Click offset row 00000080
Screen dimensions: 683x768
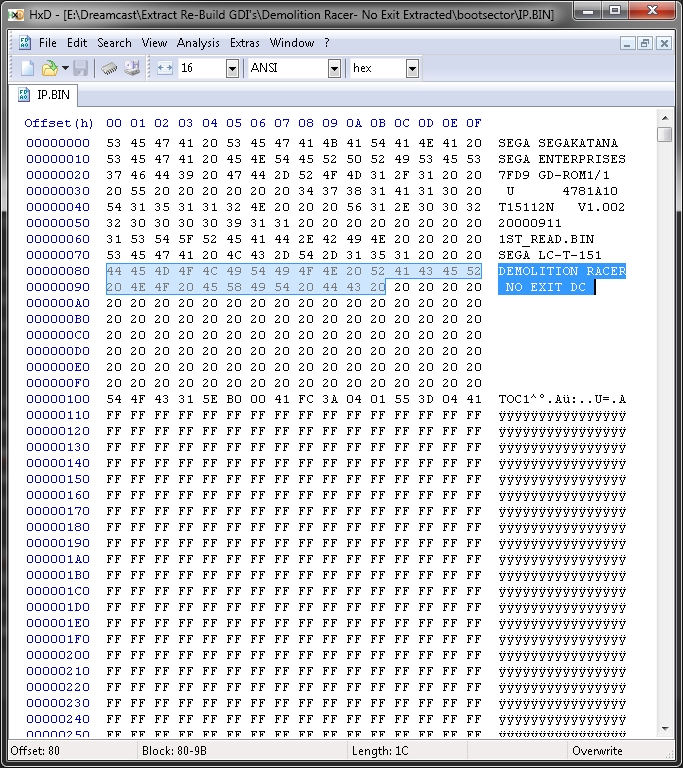[58, 271]
